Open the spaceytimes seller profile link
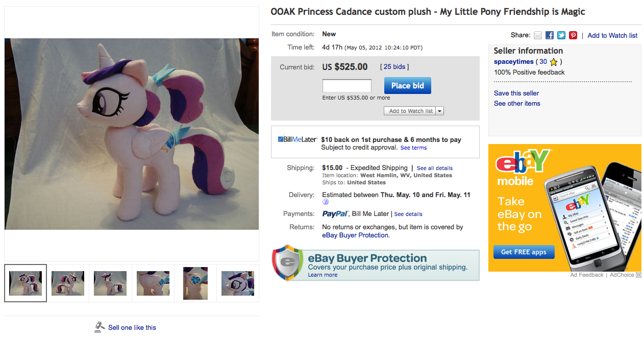The width and height of the screenshot is (644, 337). [513, 62]
